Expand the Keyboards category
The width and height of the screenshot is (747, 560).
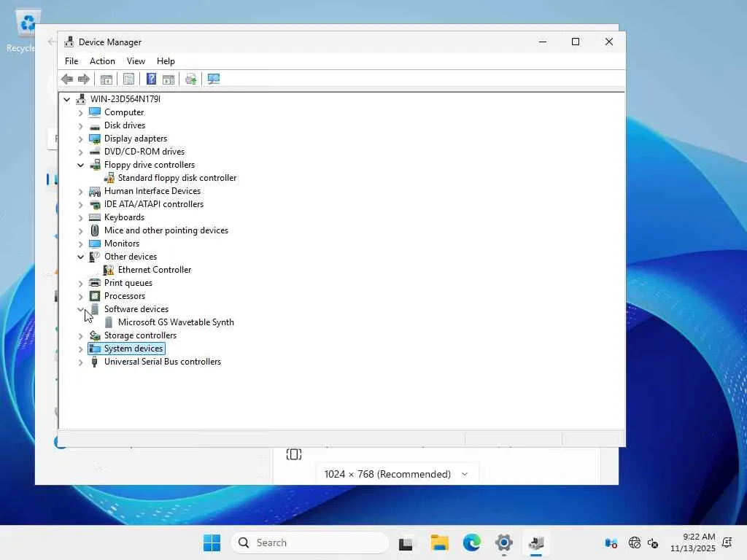(80, 217)
